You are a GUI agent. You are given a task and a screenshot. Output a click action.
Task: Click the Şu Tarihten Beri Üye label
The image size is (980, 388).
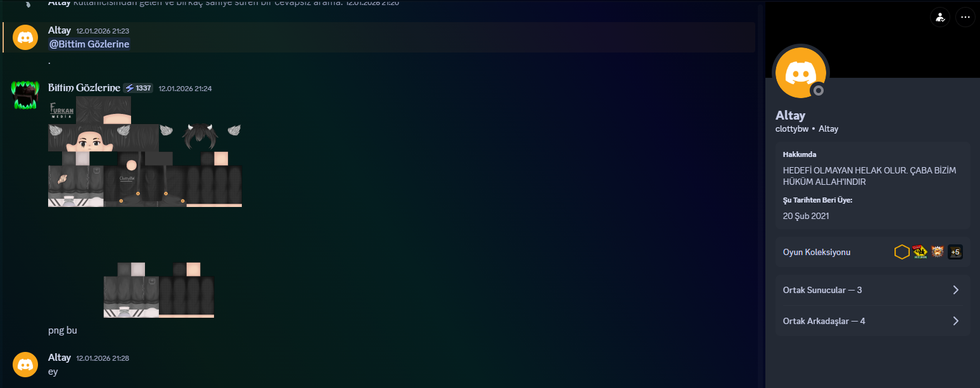point(817,200)
